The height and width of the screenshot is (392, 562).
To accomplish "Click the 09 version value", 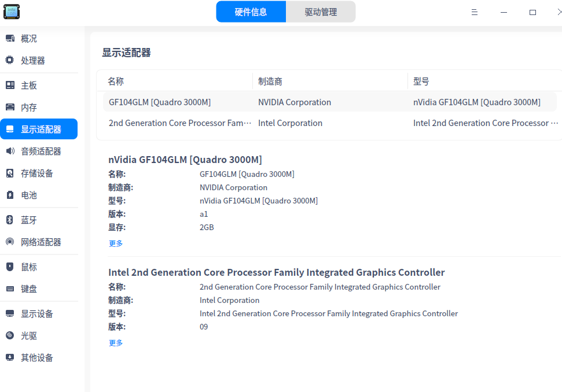I will coord(204,327).
